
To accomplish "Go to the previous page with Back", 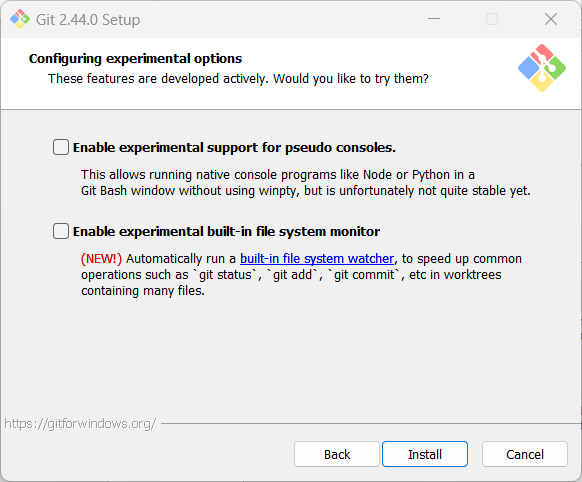I will pyautogui.click(x=337, y=454).
